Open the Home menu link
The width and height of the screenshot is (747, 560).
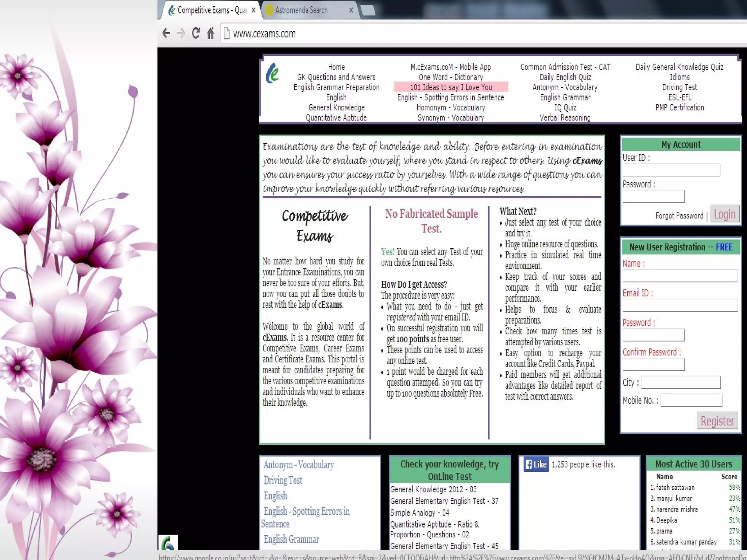tap(336, 67)
